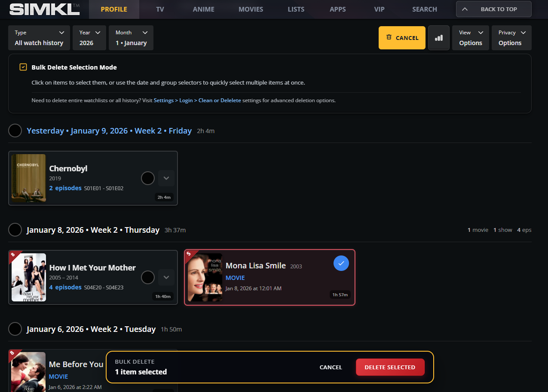Click the Chernobyl poster thumbnail

[x=29, y=178]
